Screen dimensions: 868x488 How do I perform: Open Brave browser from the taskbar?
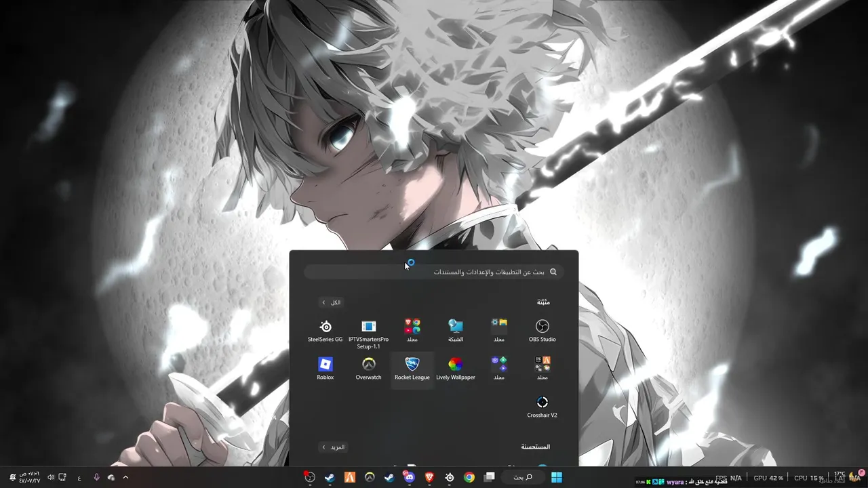tap(429, 477)
